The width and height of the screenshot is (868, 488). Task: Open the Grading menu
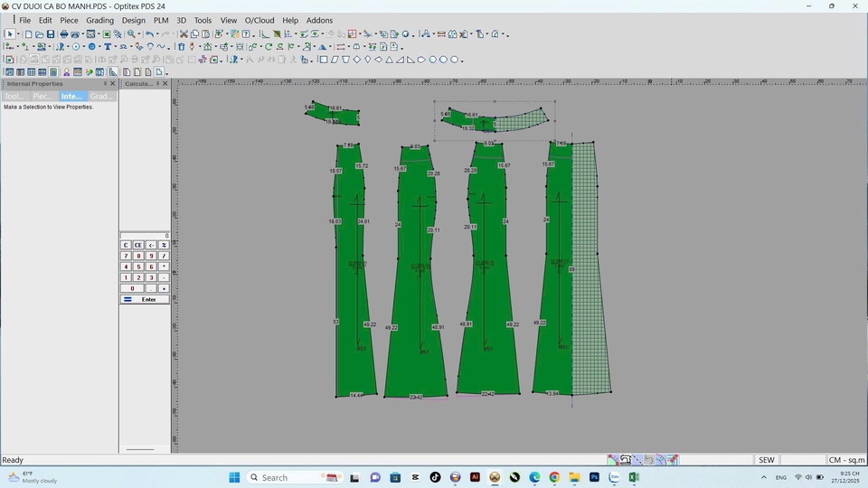click(x=99, y=20)
